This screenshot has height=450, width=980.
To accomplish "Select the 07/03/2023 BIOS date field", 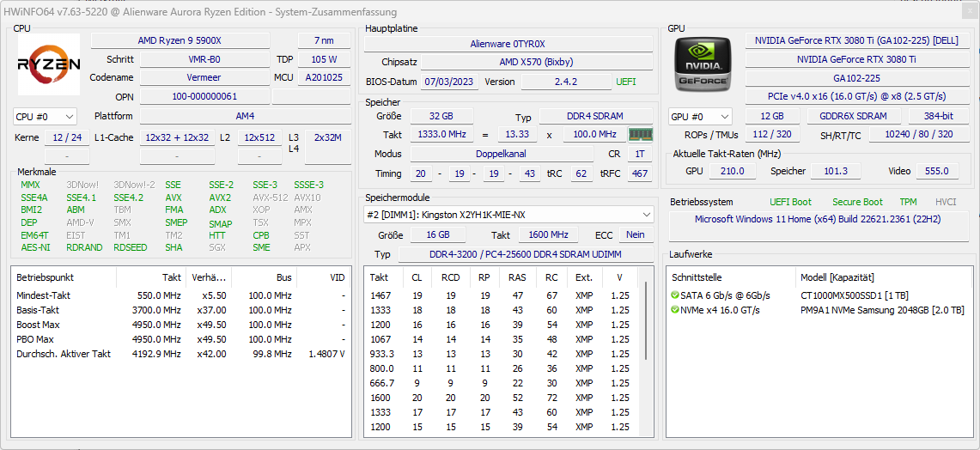I will click(x=450, y=82).
